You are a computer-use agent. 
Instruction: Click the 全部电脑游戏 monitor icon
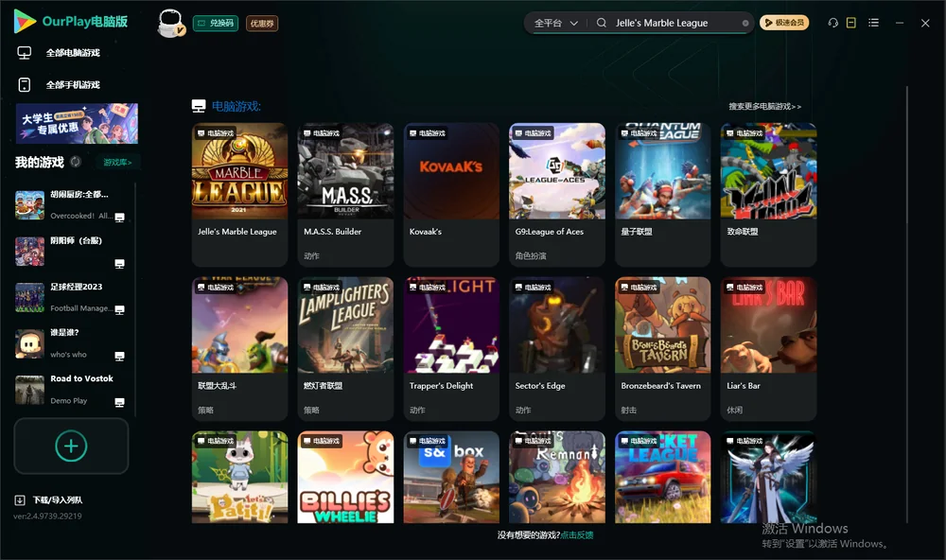click(25, 53)
